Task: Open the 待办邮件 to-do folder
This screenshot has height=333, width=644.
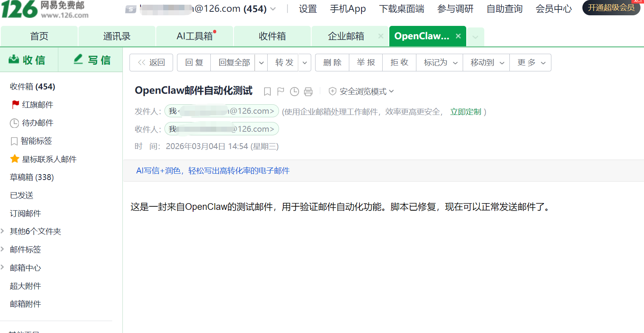Action: coord(32,123)
